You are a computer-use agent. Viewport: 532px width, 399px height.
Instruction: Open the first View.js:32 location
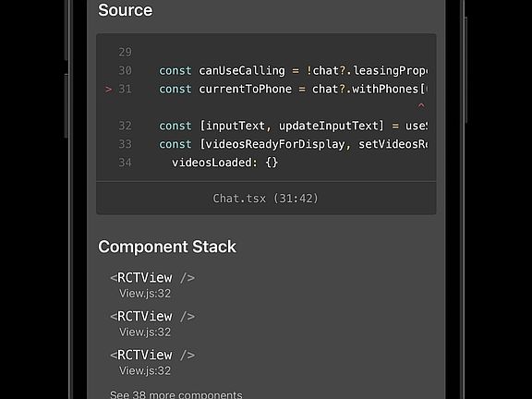coord(145,294)
